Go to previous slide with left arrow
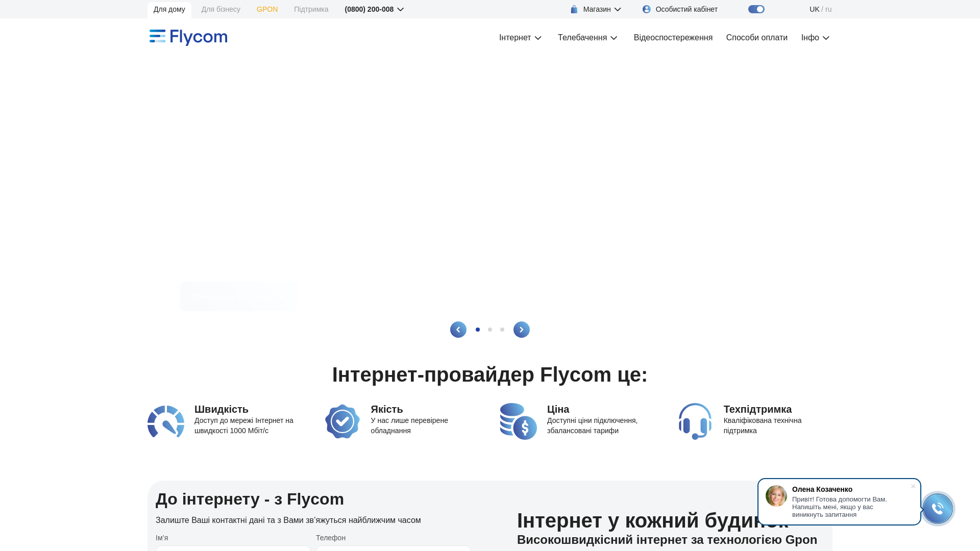The image size is (980, 551). 458,330
